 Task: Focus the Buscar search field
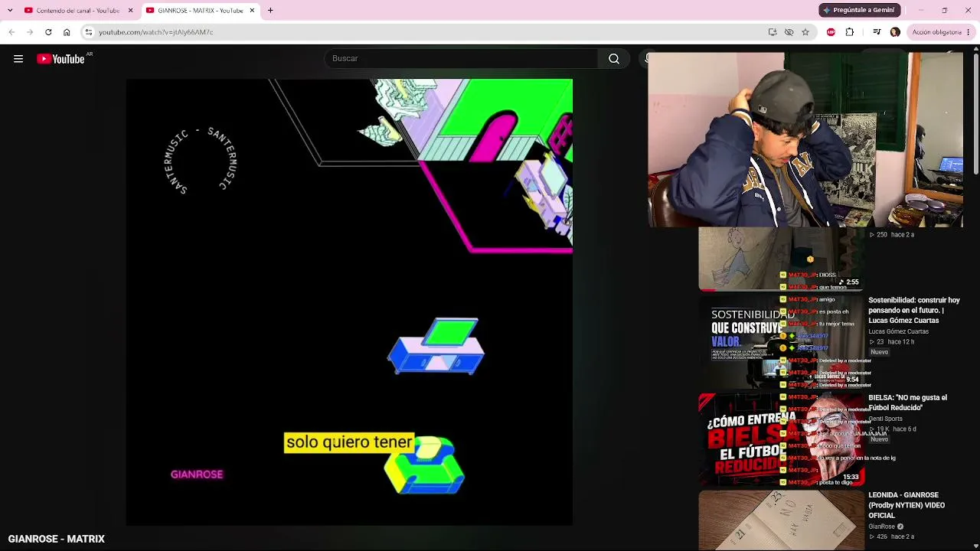point(461,59)
